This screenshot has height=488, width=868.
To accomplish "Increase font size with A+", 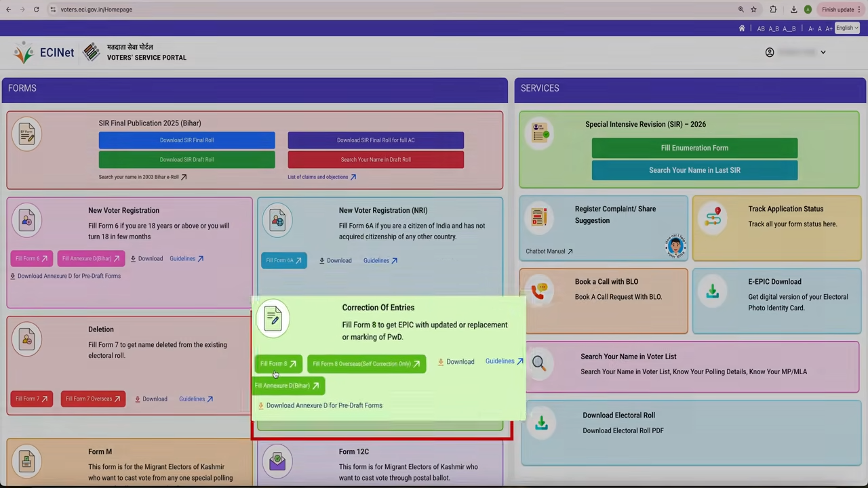I will pyautogui.click(x=829, y=28).
